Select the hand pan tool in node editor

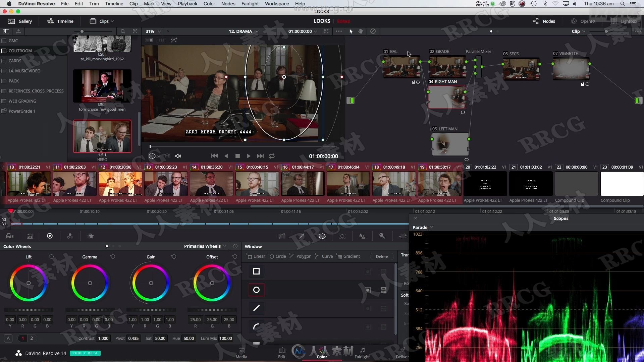click(361, 31)
